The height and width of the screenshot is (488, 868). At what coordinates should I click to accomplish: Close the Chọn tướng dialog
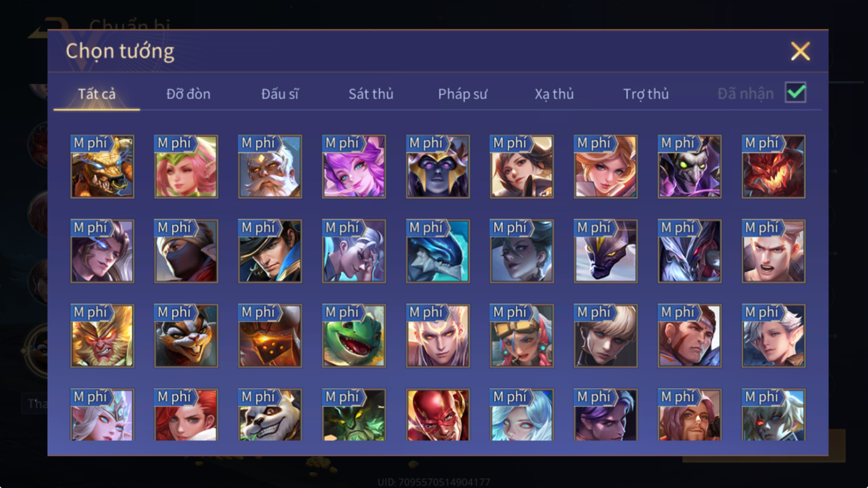[x=800, y=51]
